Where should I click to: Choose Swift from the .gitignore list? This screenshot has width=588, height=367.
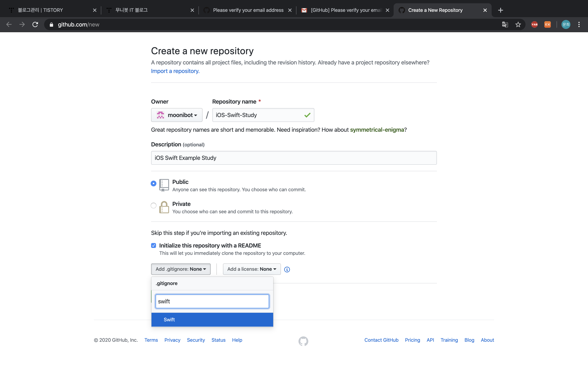click(212, 320)
